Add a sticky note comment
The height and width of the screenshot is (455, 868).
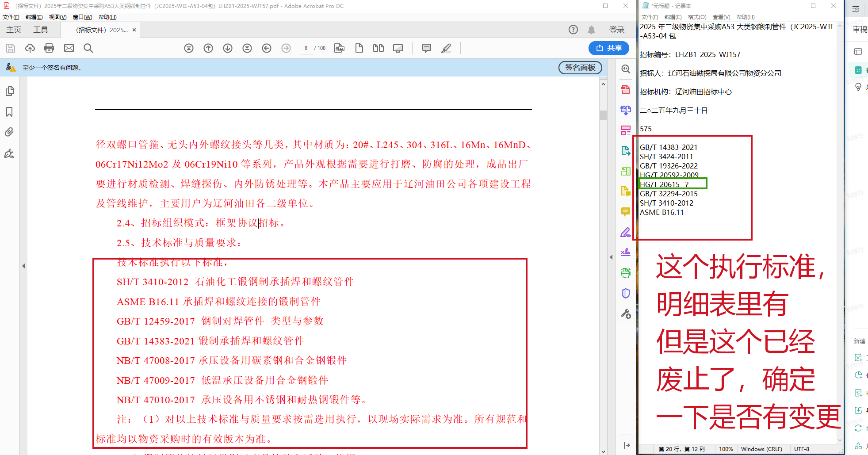[427, 48]
